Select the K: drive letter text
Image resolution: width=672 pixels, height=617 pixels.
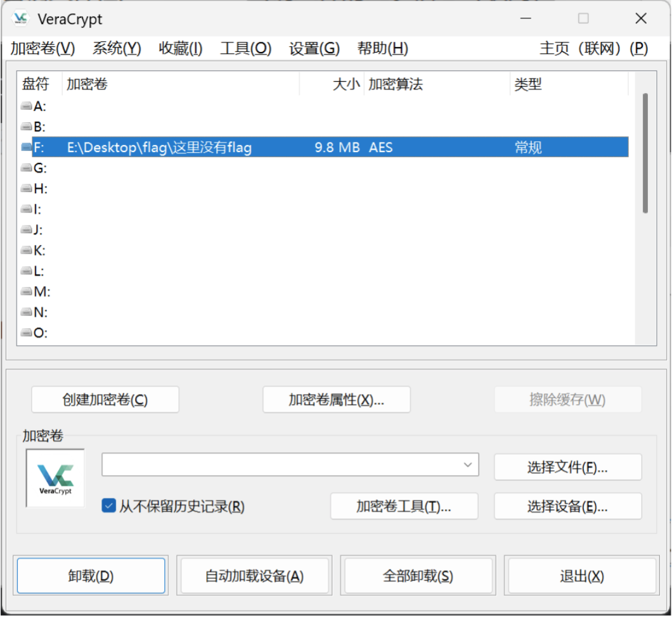(x=39, y=250)
